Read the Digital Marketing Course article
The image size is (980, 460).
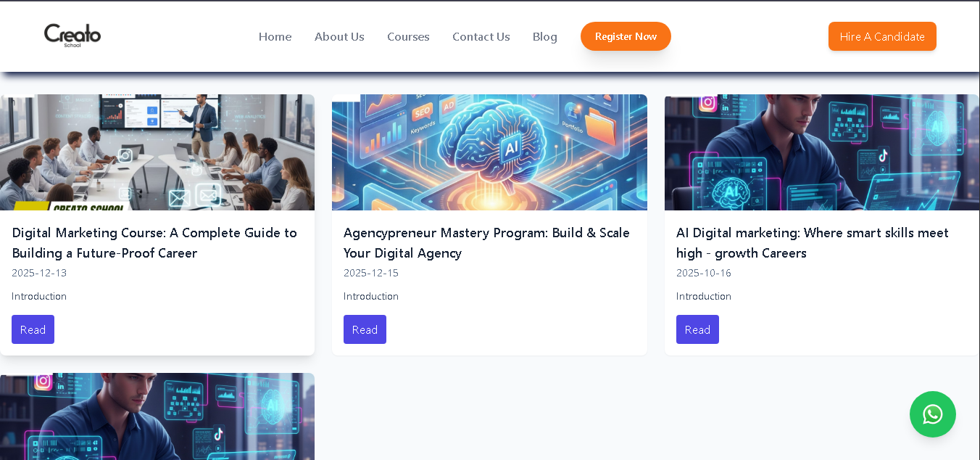pyautogui.click(x=33, y=329)
